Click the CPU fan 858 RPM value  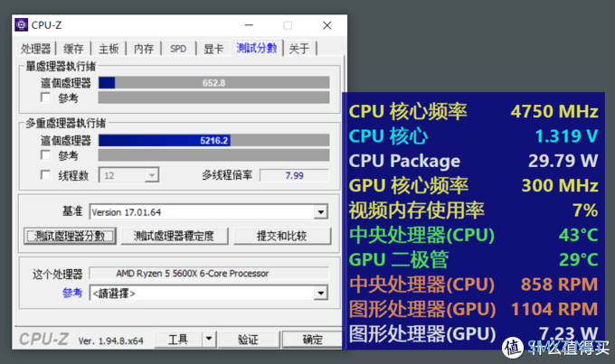559,285
